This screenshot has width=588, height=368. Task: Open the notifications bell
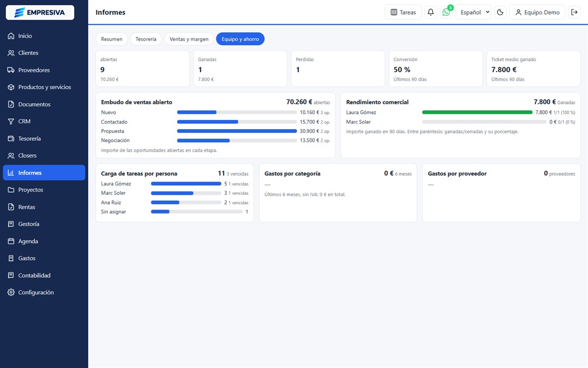[x=431, y=12]
